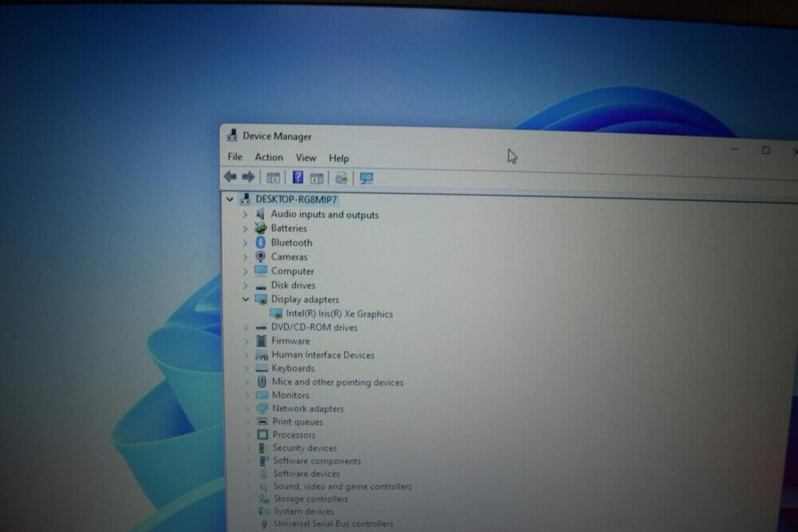Select the Print queues label
Screen dimensions: 798x532
point(297,422)
